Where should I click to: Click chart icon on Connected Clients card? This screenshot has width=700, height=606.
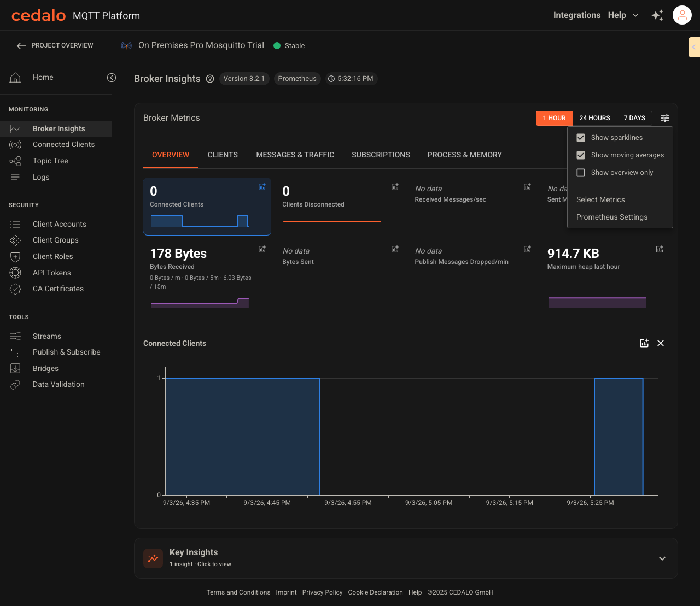point(262,187)
